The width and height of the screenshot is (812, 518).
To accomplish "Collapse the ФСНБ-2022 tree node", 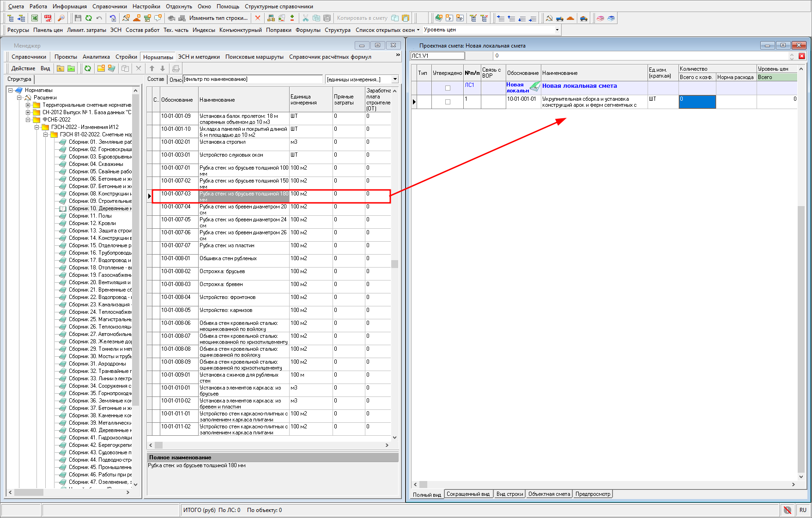I will coord(28,120).
